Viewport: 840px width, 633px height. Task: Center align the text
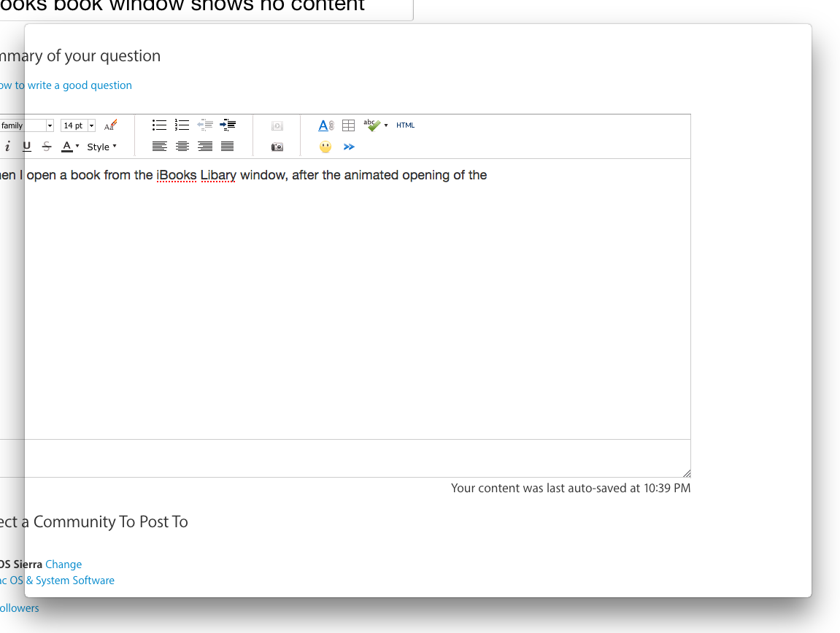click(182, 146)
